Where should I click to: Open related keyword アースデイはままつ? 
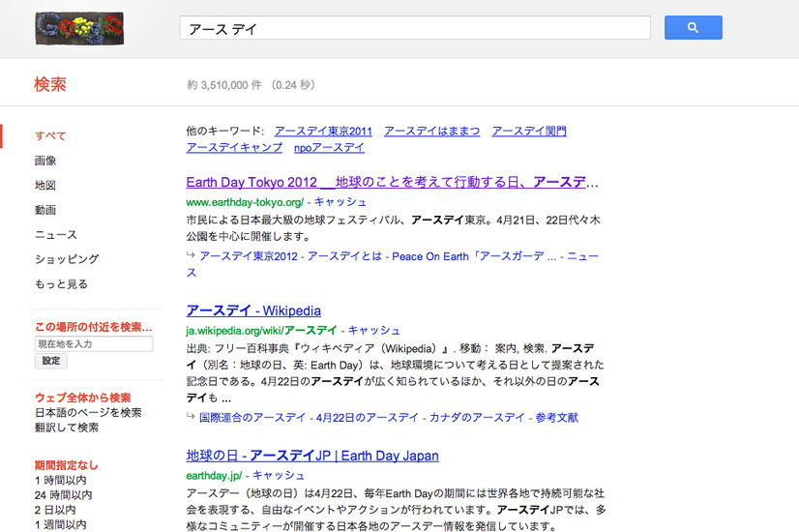click(432, 131)
